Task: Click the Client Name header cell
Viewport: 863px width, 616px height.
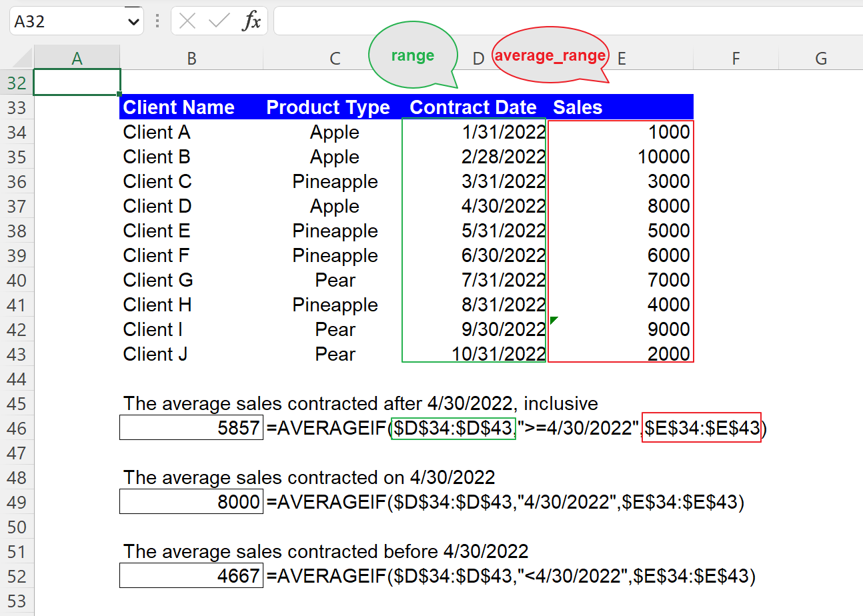Action: pyautogui.click(x=191, y=107)
